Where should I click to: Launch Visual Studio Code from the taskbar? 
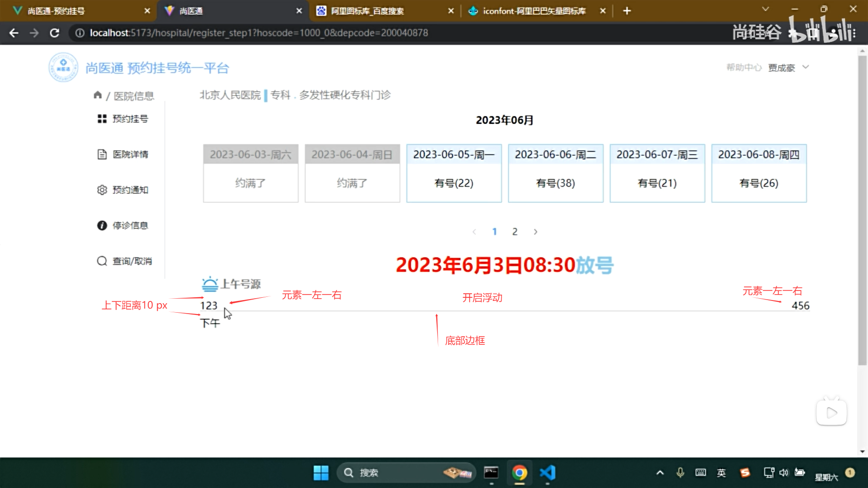(x=547, y=473)
